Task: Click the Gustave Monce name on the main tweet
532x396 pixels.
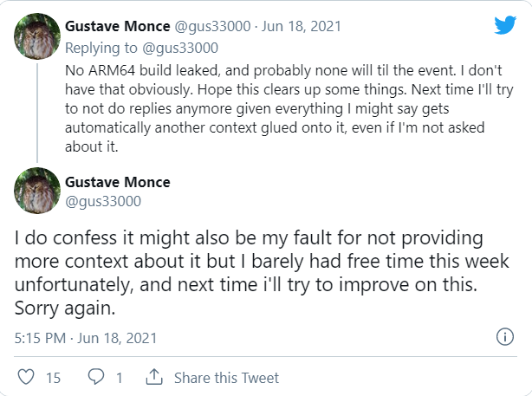Action: (x=117, y=182)
